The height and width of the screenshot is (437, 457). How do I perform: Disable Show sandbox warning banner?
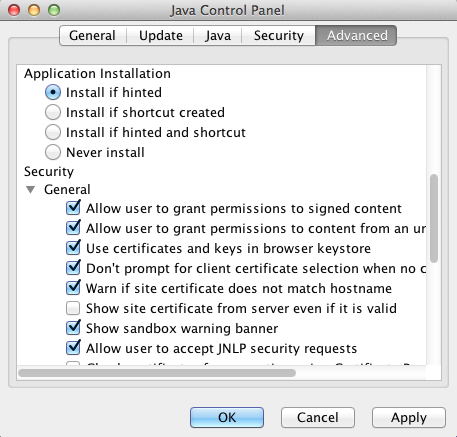coord(73,328)
